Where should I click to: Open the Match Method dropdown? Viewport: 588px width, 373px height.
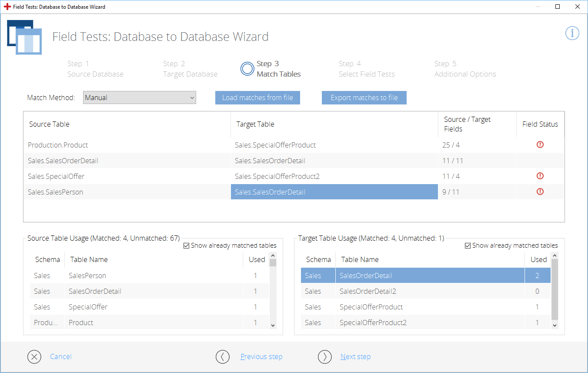140,98
